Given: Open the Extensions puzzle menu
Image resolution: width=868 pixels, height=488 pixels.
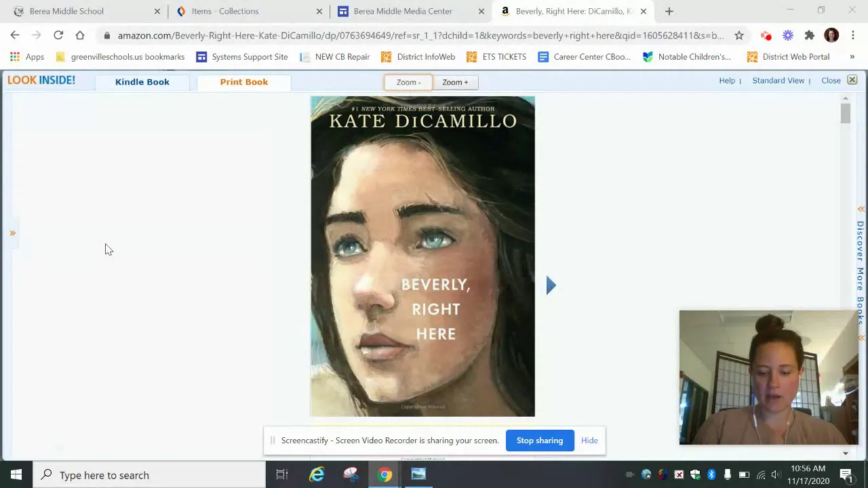Looking at the screenshot, I should click(810, 35).
